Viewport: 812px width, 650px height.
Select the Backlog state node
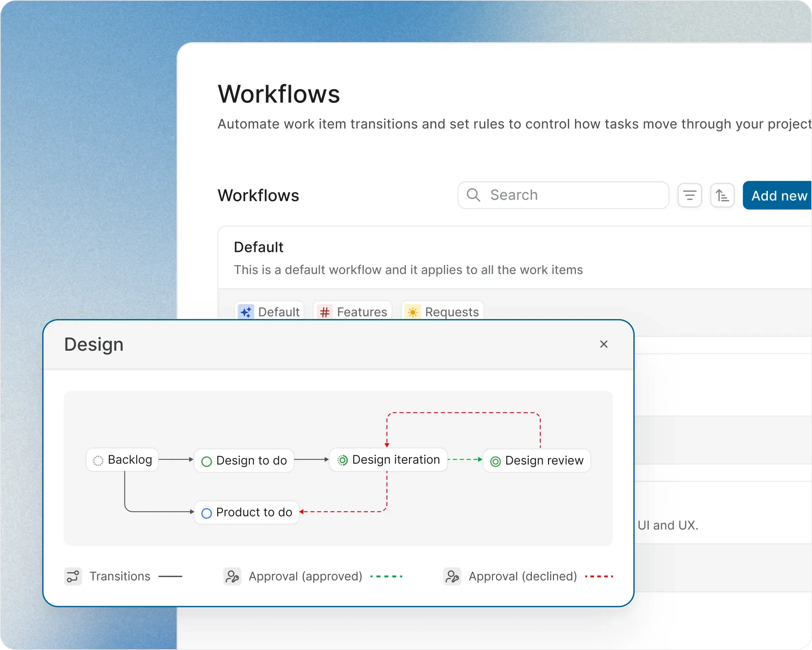[x=122, y=460]
